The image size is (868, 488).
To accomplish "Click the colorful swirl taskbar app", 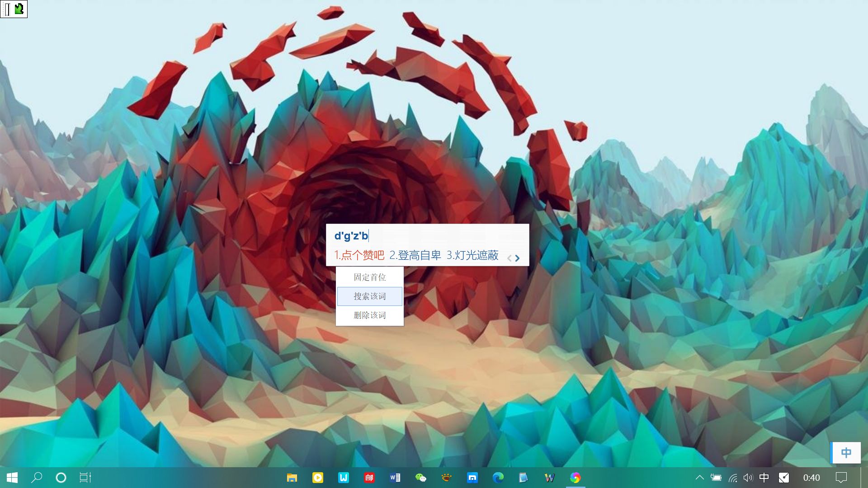I will (575, 478).
